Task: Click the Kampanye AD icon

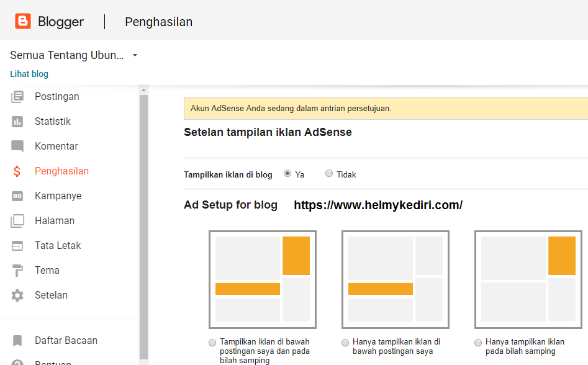Action: tap(17, 196)
